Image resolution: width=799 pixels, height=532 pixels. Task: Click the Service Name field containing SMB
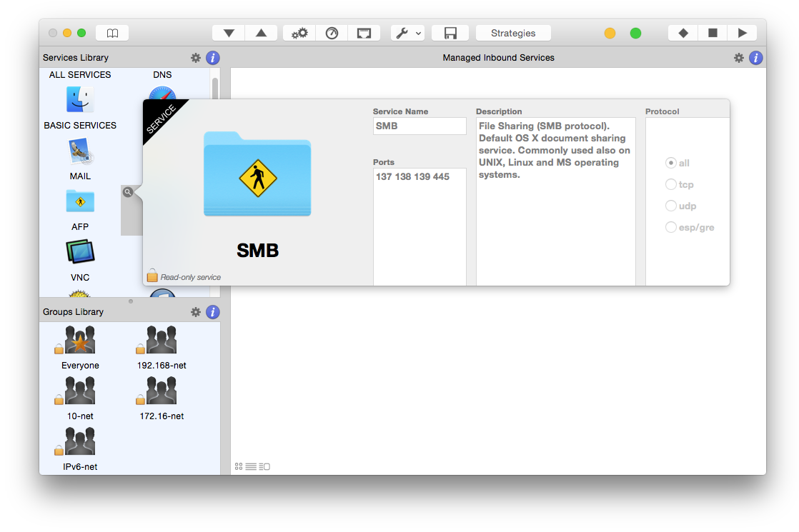[420, 126]
